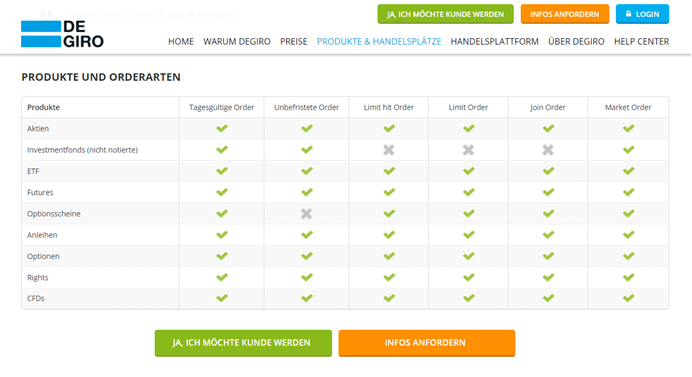Click checkmark for Optionsscheine Tagesgültige Order
Image resolution: width=692 pixels, height=377 pixels.
click(222, 213)
